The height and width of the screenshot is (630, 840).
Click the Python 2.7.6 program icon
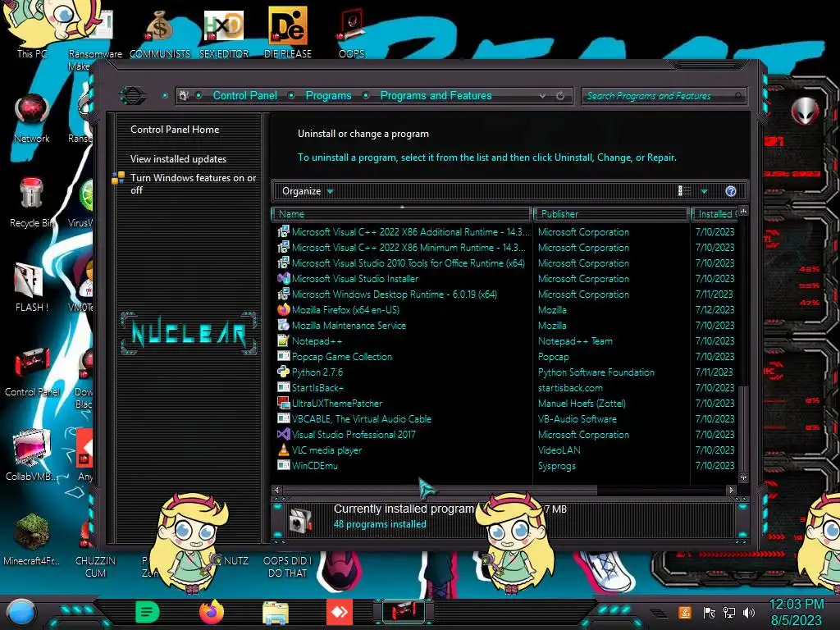point(283,372)
